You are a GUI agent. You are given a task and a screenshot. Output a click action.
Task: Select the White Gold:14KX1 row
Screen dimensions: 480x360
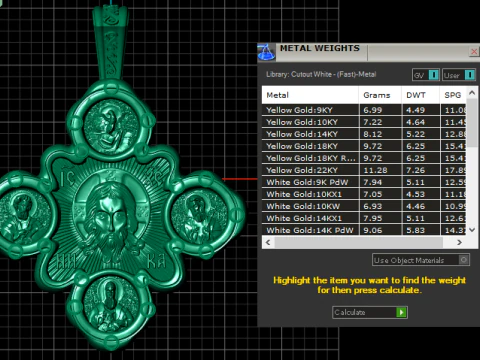tap(364, 218)
